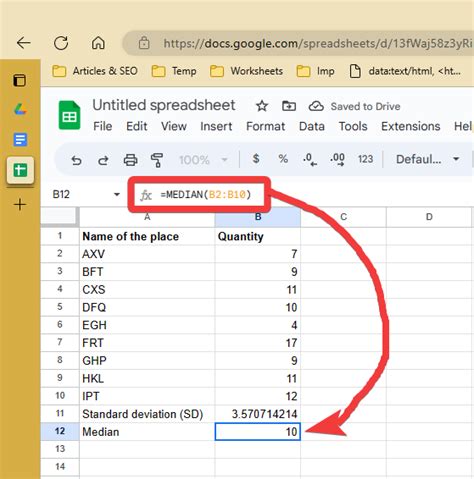Activate the paint format tool

[157, 160]
